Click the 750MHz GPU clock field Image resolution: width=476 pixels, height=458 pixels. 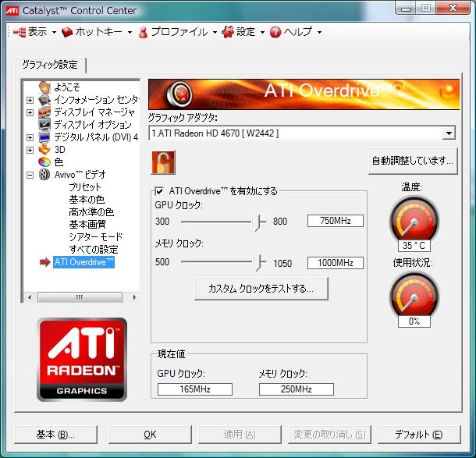[x=335, y=221]
